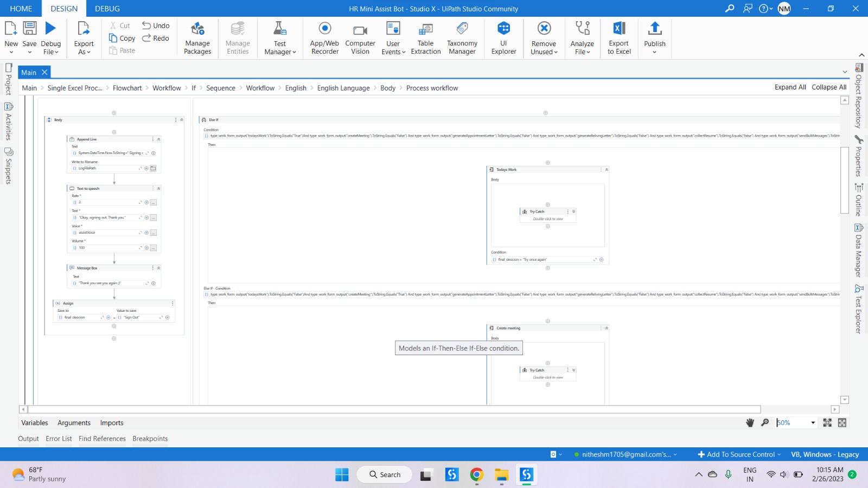This screenshot has height=488, width=868.
Task: Click the horizontal scrollbar of the designer
Action: point(394,409)
